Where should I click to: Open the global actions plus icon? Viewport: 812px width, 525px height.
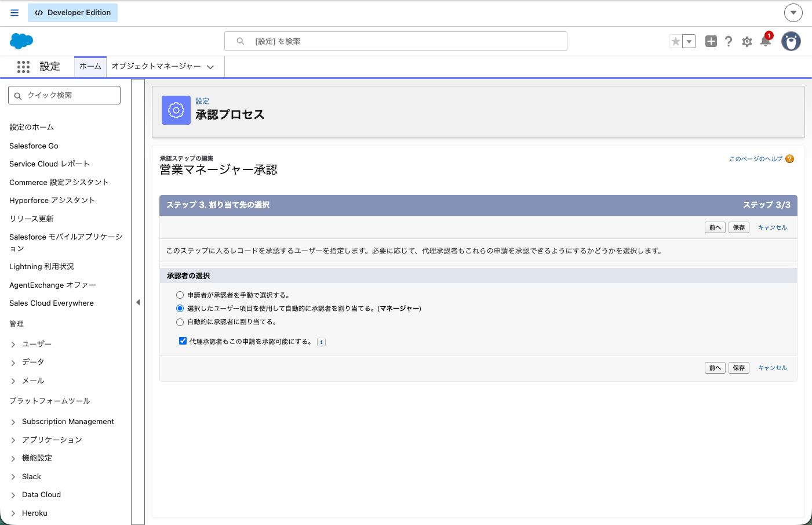click(x=711, y=41)
